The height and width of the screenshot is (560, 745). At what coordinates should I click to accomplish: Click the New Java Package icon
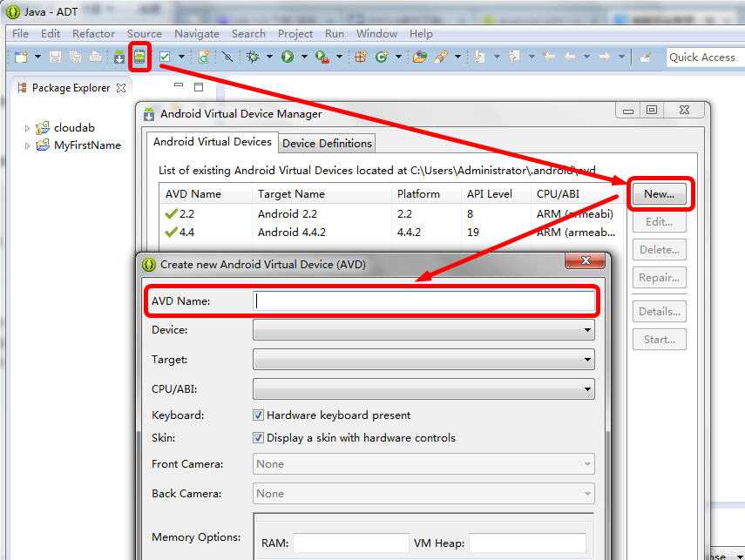pos(361,57)
